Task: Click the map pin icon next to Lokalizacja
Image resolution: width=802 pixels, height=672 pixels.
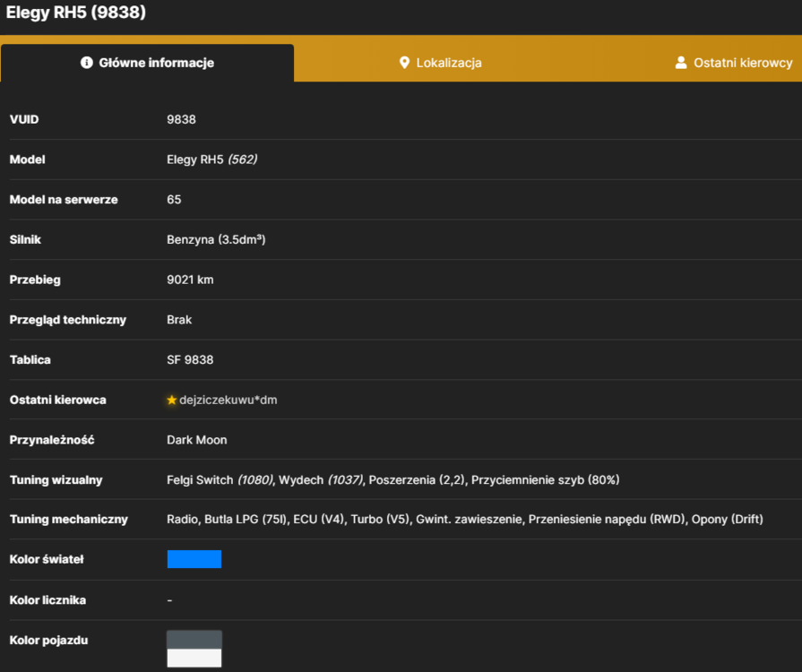Action: [404, 63]
